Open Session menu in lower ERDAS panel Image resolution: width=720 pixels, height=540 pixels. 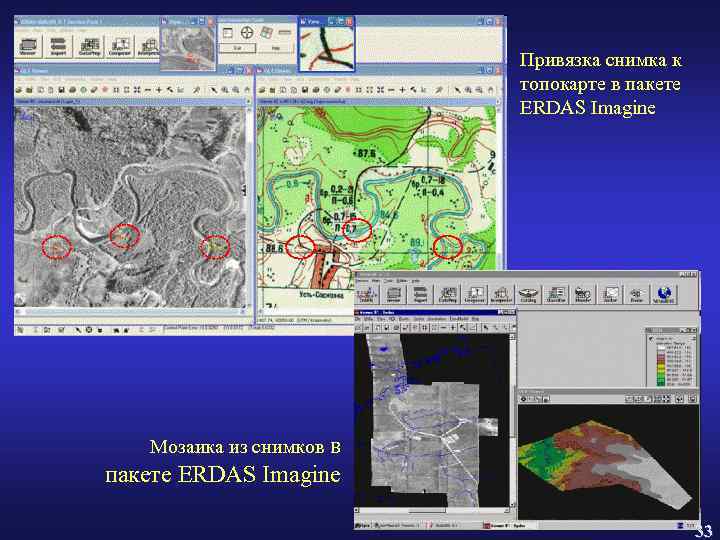click(x=363, y=281)
